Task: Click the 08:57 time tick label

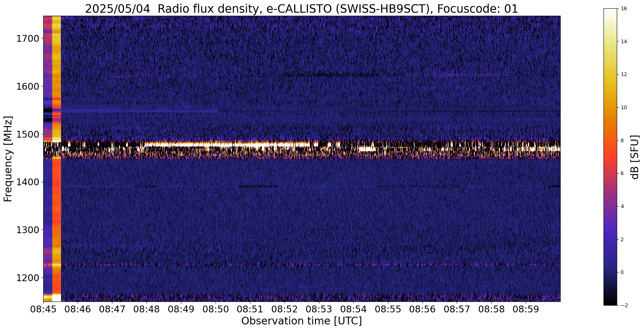Action: pyautogui.click(x=457, y=309)
